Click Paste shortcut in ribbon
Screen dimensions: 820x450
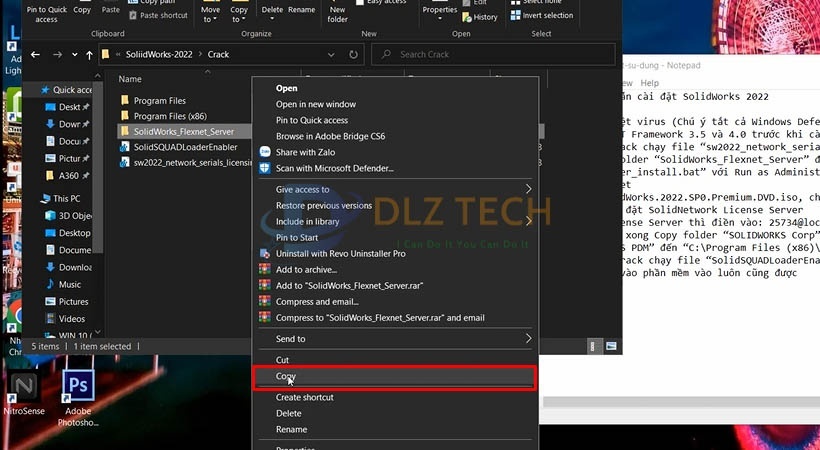click(158, 15)
